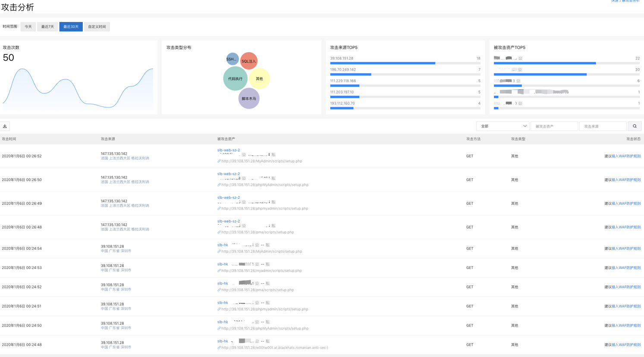Click the purple 脚本木马 bubble in chart
This screenshot has width=644, height=357.
tap(249, 99)
